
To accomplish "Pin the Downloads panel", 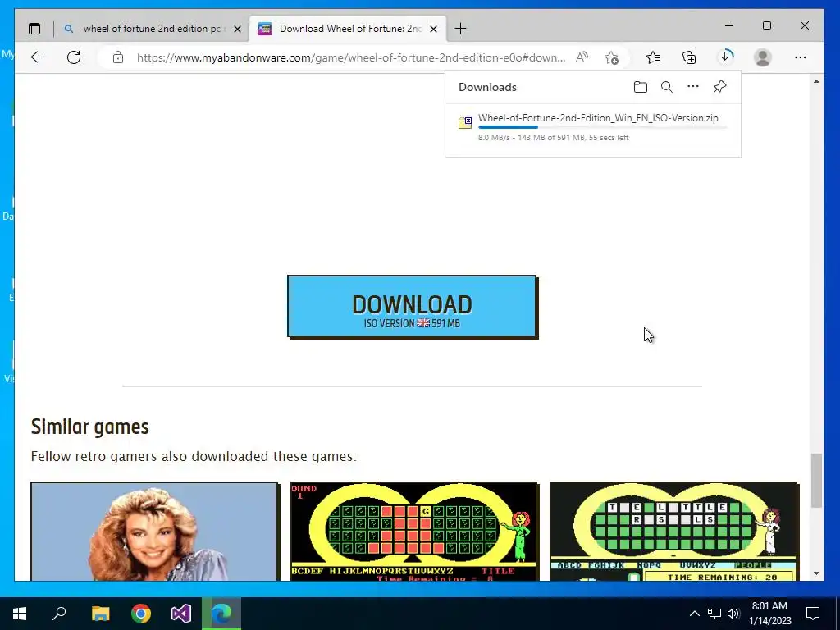I will coord(719,87).
